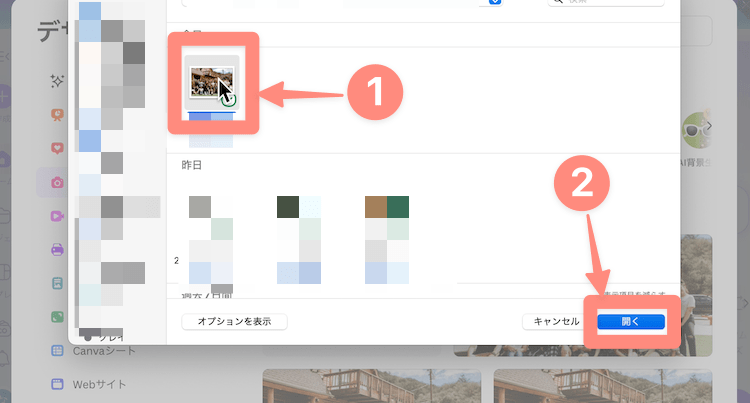Open the teal document icon in Canva sidebar
This screenshot has height=403, width=750.
tap(57, 283)
